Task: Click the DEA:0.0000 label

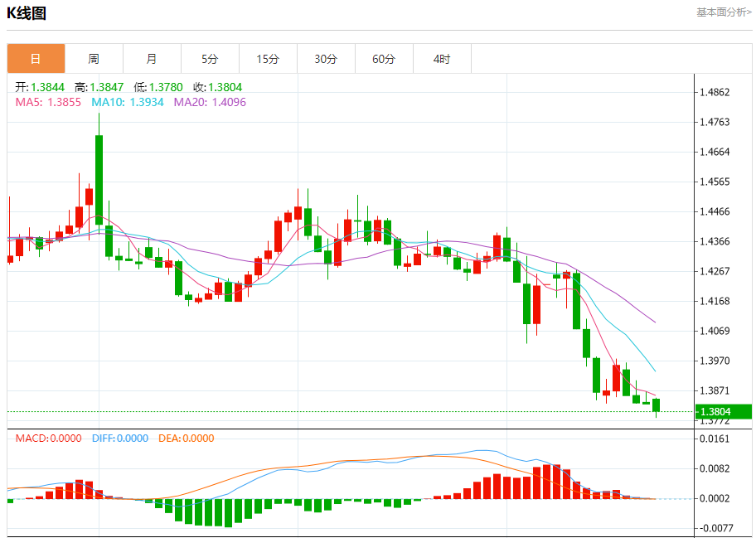Action: pyautogui.click(x=187, y=439)
